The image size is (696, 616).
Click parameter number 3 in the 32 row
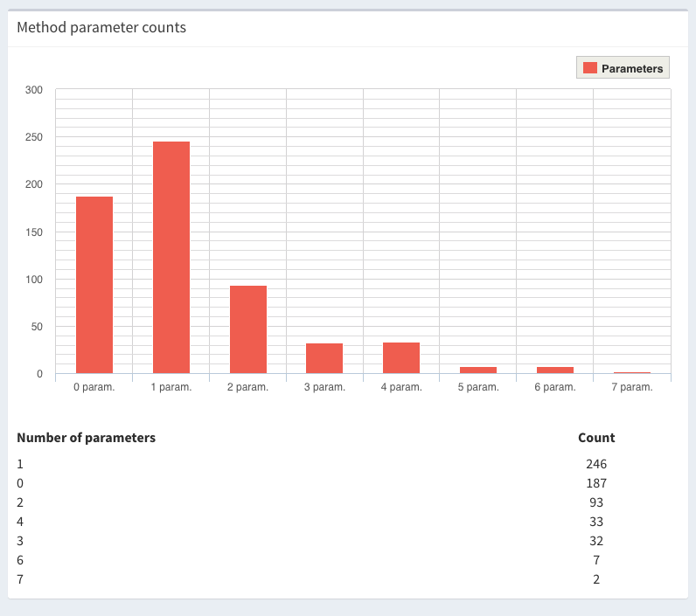click(x=20, y=541)
